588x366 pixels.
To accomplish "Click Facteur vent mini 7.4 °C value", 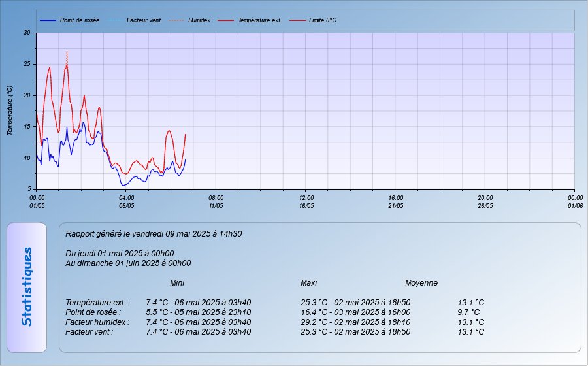I will click(199, 331).
